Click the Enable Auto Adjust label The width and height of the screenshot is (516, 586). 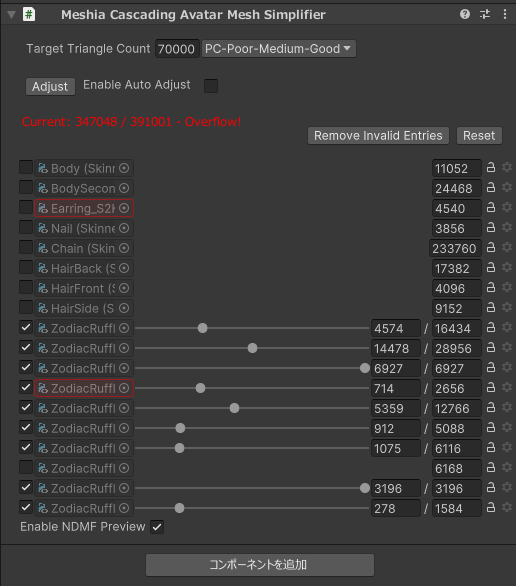(x=137, y=85)
